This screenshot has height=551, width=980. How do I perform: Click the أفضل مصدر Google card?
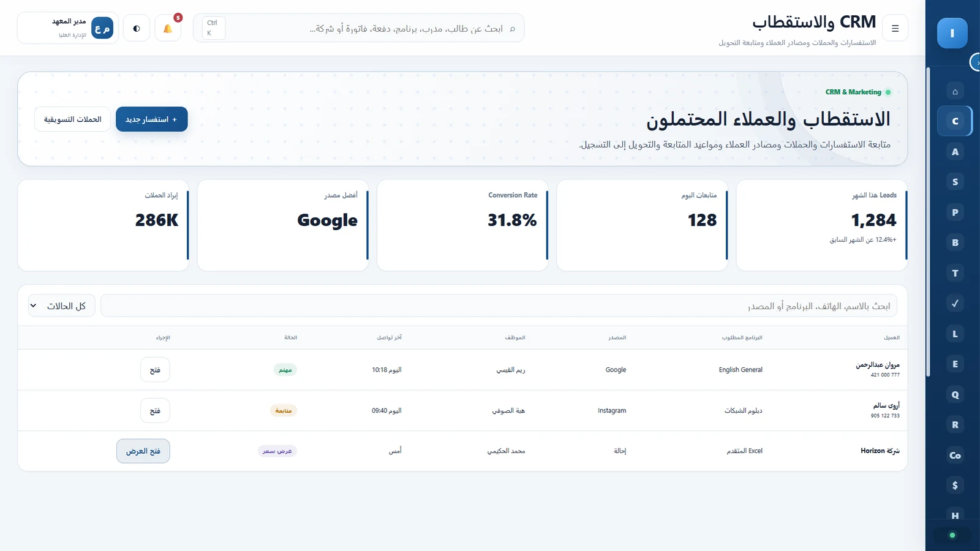pyautogui.click(x=283, y=225)
